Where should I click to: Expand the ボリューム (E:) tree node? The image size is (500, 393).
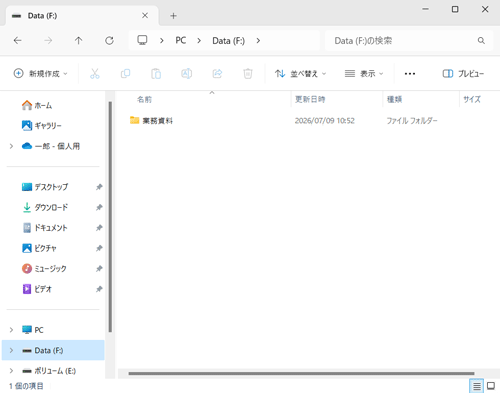click(x=11, y=371)
